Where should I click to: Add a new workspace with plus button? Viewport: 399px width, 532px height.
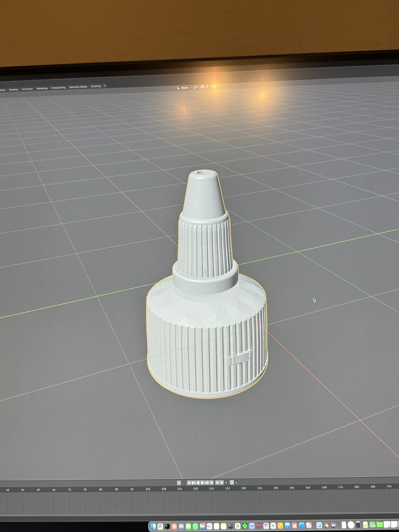point(105,86)
